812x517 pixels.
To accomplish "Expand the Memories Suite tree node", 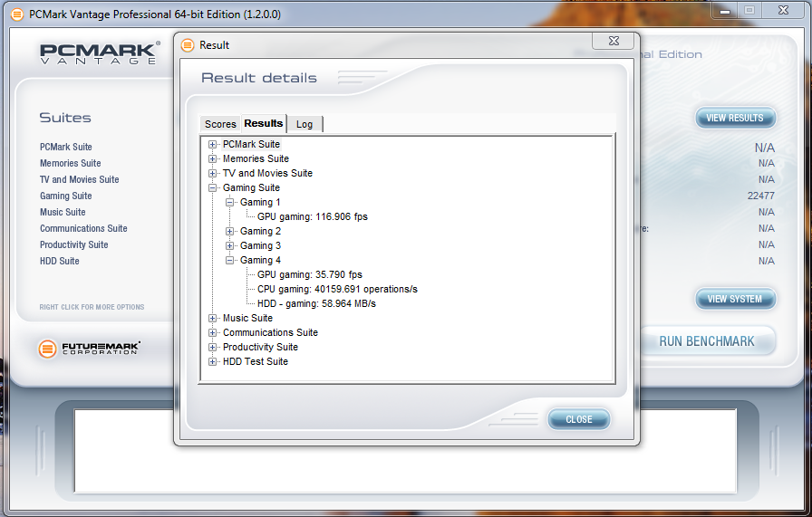I will pyautogui.click(x=213, y=158).
